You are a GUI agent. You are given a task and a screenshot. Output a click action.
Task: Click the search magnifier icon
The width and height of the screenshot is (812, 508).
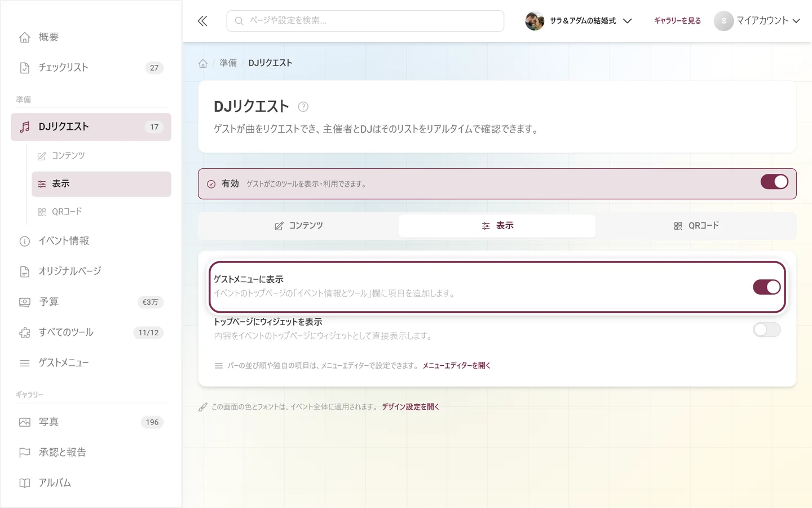239,21
